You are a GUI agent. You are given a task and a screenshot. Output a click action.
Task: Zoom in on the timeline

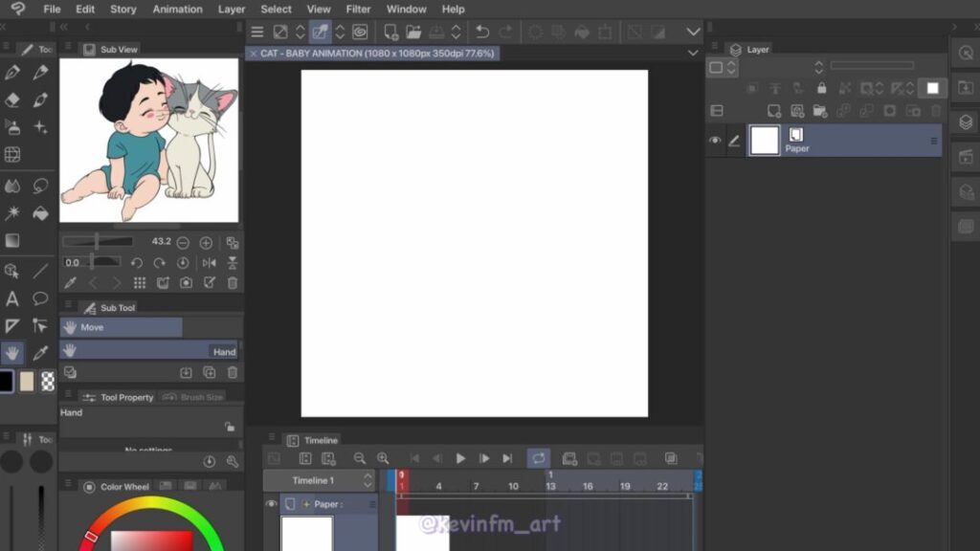383,459
